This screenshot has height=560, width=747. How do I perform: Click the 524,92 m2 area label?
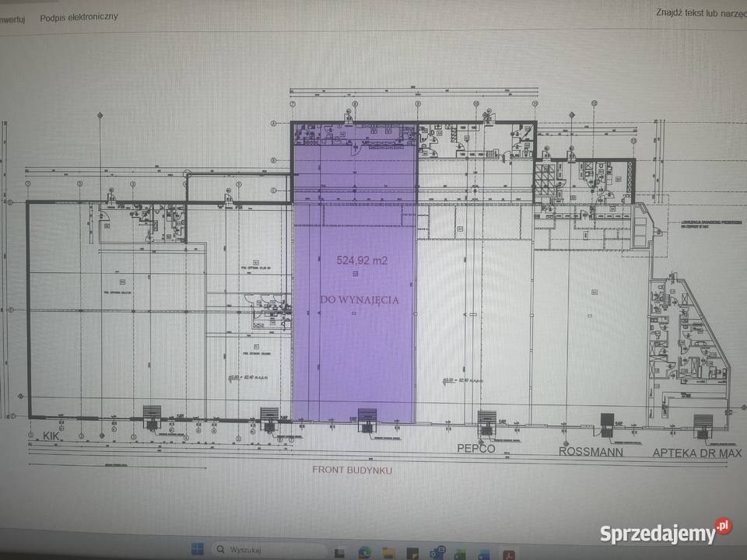click(361, 261)
